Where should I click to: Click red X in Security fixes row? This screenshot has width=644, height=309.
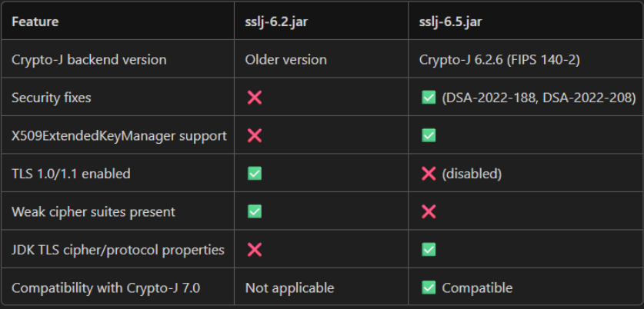(x=254, y=98)
